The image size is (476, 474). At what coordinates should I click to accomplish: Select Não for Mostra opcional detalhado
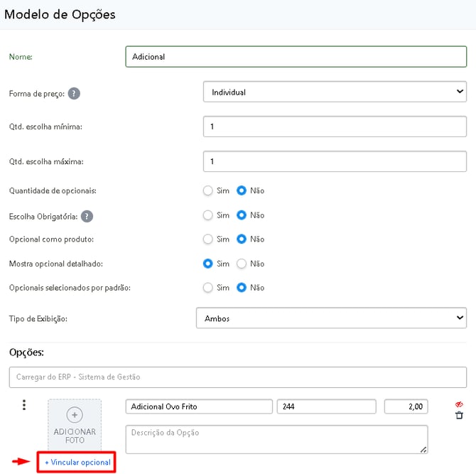pos(242,264)
